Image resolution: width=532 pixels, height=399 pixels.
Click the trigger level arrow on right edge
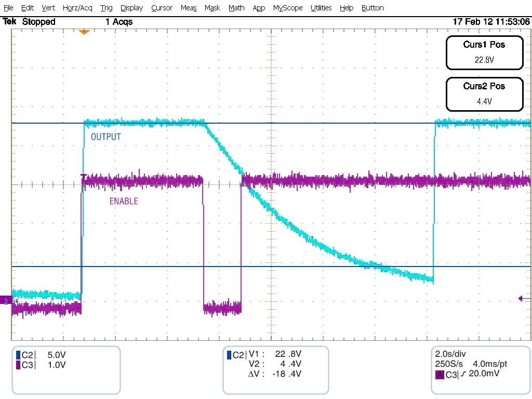pyautogui.click(x=524, y=299)
